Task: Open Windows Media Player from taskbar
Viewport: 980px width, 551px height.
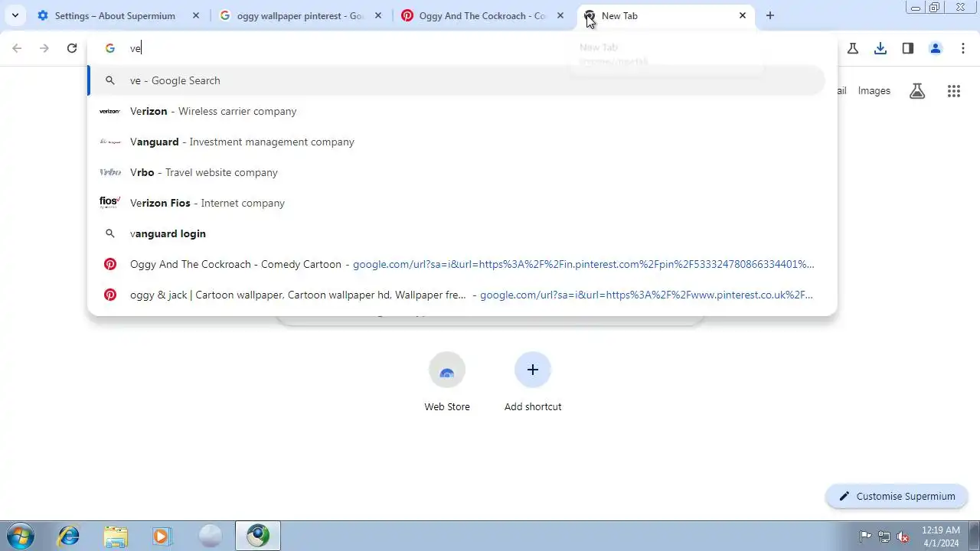Action: [162, 536]
